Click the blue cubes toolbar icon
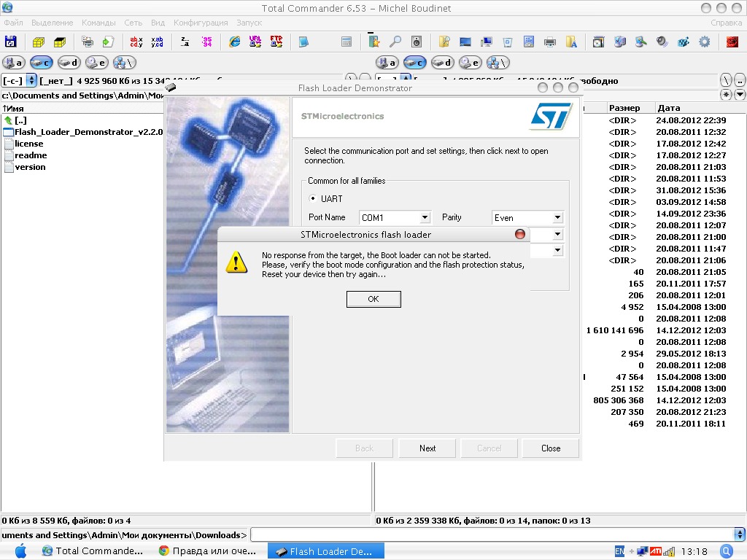Image resolution: width=747 pixels, height=560 pixels. (683, 42)
